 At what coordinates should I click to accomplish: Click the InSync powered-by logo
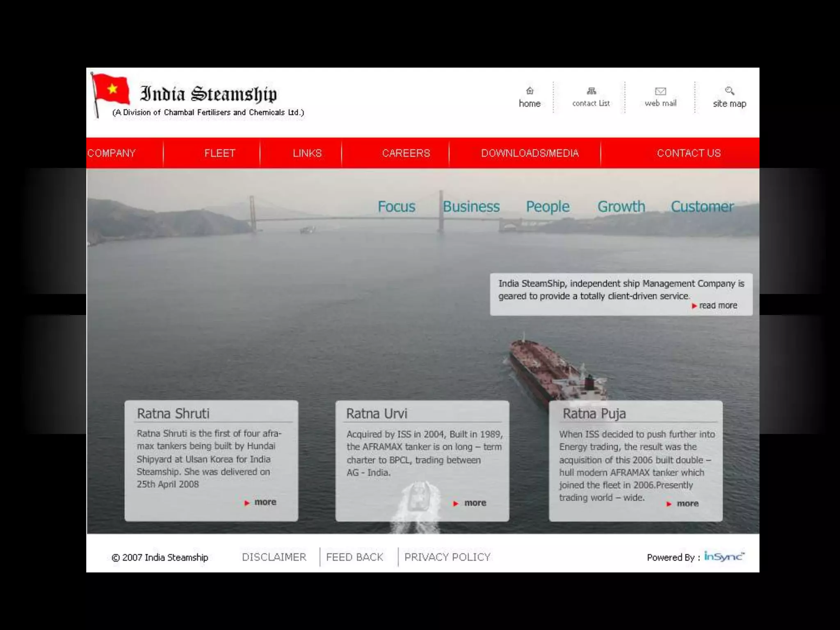[x=724, y=556]
